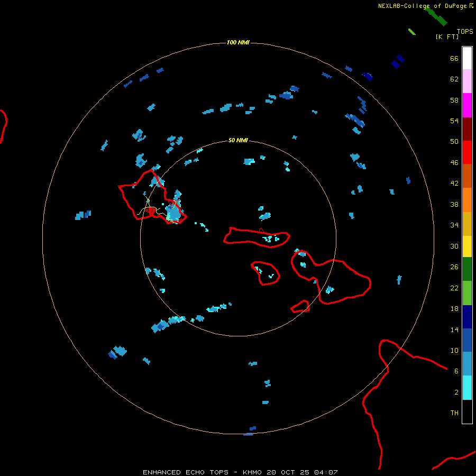Click the [K FT] units label
476x476 pixels.
coord(447,36)
